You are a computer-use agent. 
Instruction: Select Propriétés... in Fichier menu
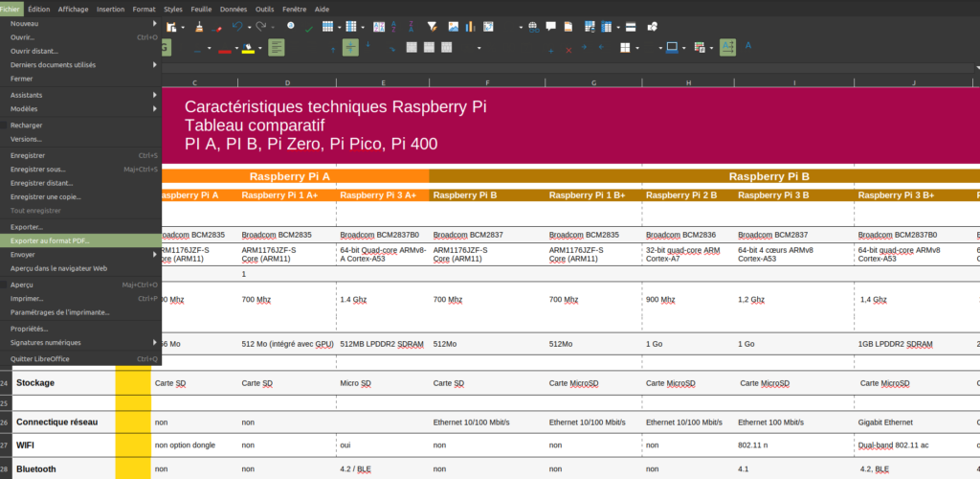pos(80,329)
